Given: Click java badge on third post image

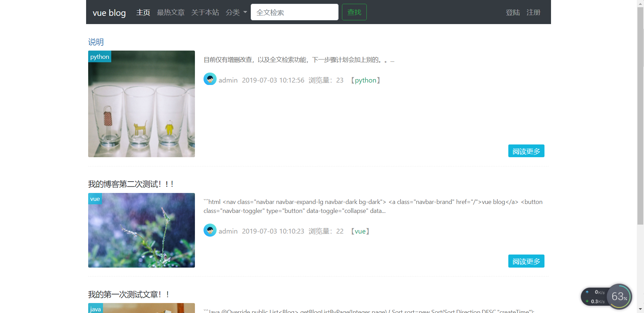Looking at the screenshot, I should point(95,309).
